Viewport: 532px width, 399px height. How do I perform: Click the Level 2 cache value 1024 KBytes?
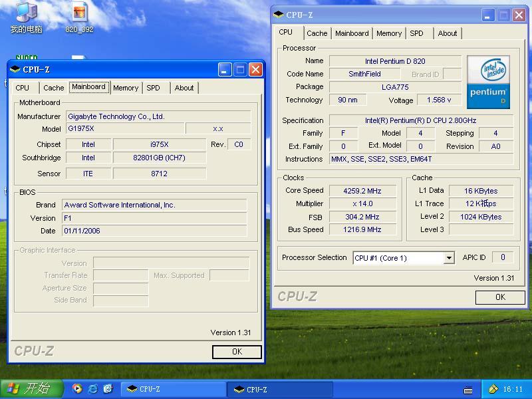click(x=481, y=217)
